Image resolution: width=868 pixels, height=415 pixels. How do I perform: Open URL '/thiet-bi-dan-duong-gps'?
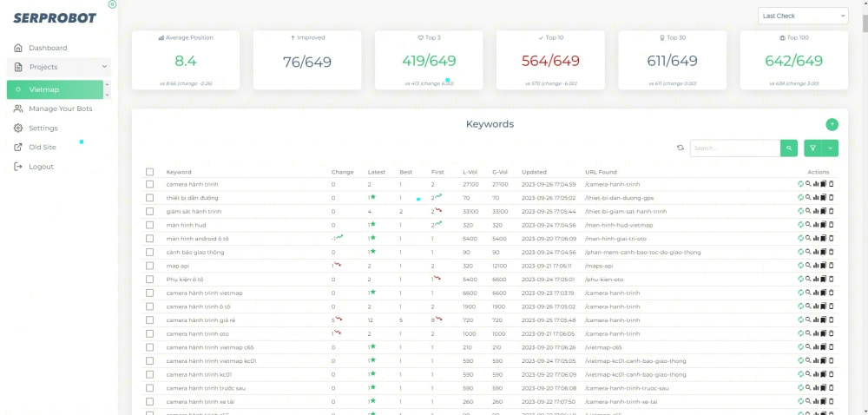[619, 198]
